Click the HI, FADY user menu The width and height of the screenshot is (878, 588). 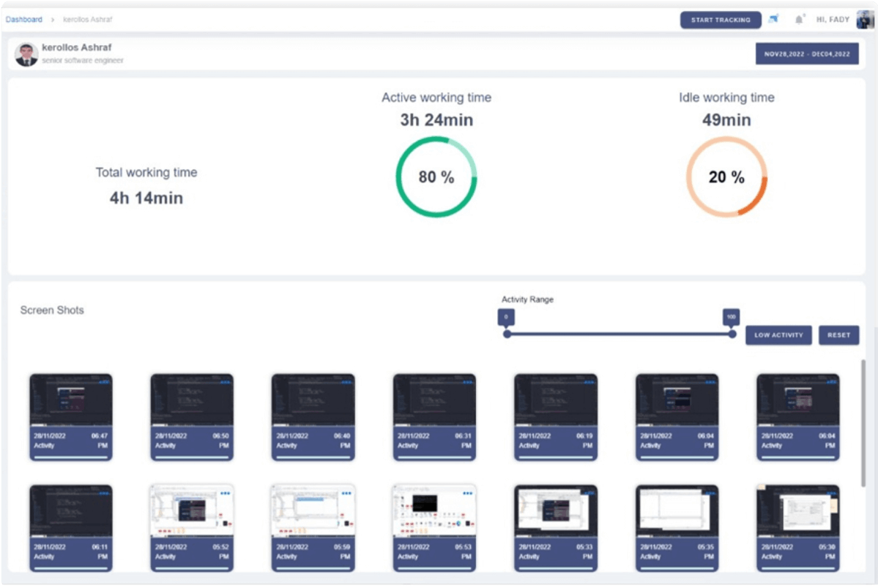tap(833, 20)
